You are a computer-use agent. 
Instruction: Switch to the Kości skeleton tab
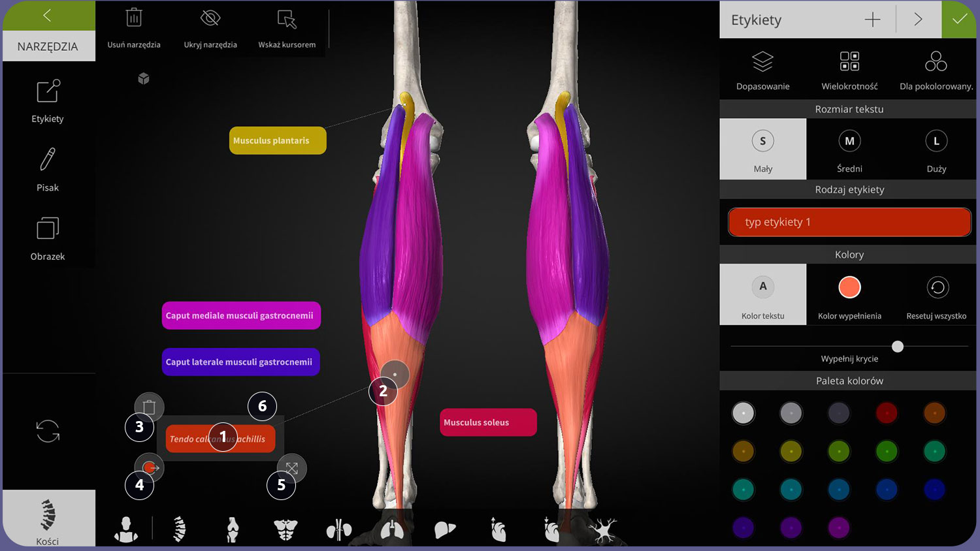(x=48, y=519)
